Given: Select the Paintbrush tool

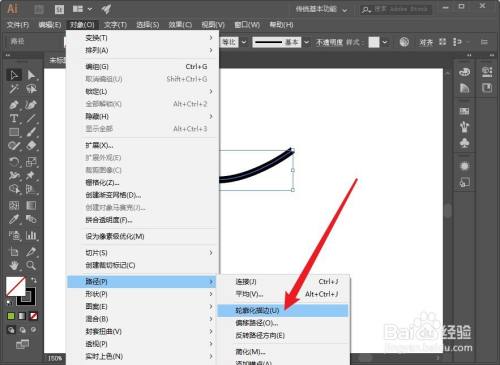Looking at the screenshot, I should coord(31,132).
